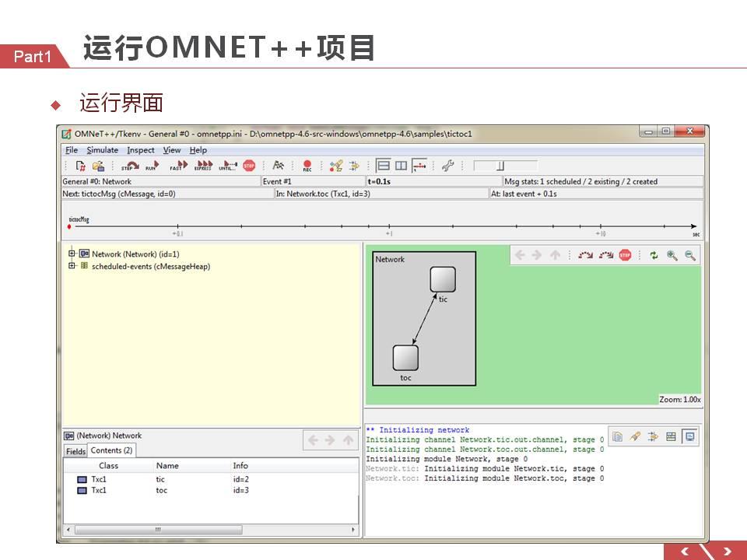Zoom out of the Network canvas
Screen dimensions: 747x560
tap(690, 254)
